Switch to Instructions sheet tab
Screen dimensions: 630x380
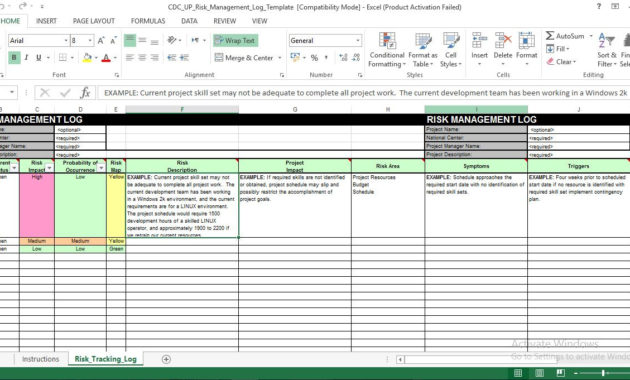(x=41, y=359)
